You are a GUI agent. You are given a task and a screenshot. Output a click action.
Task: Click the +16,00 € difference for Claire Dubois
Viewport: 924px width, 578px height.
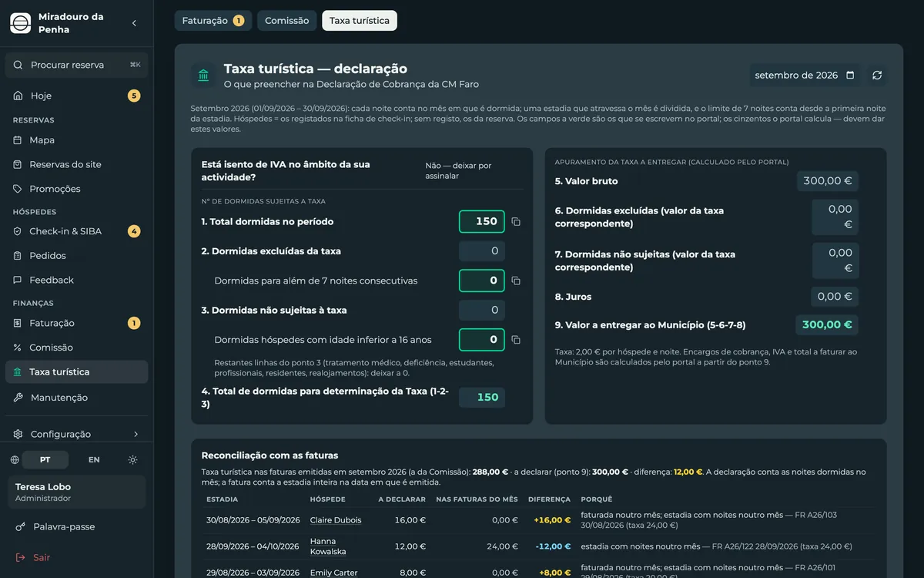[552, 520]
